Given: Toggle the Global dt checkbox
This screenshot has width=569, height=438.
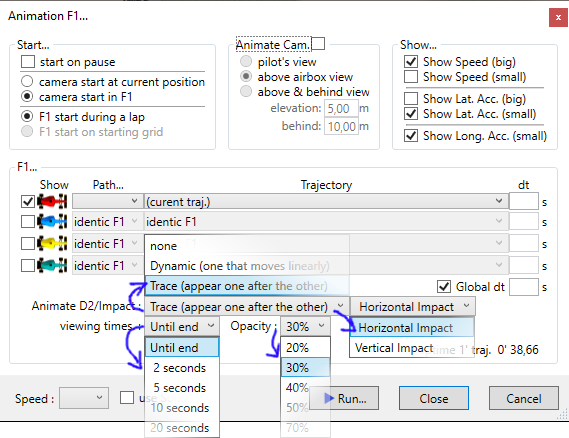Looking at the screenshot, I should (x=444, y=287).
